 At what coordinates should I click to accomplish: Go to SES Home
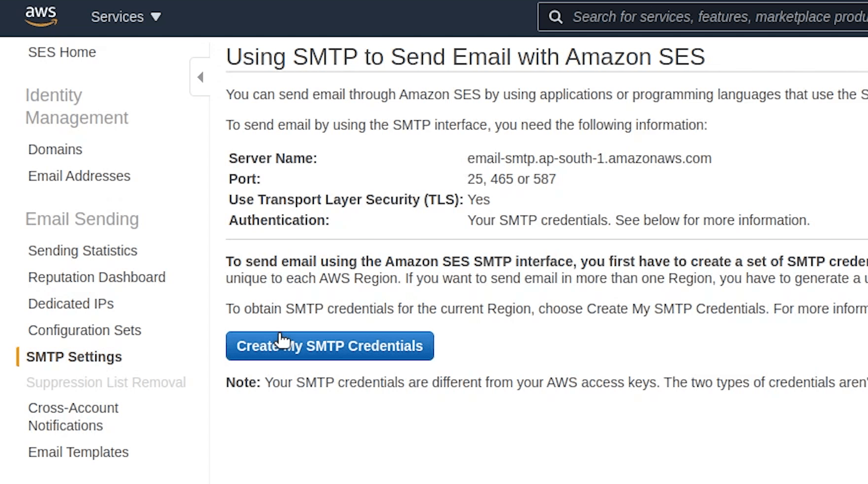[x=62, y=52]
